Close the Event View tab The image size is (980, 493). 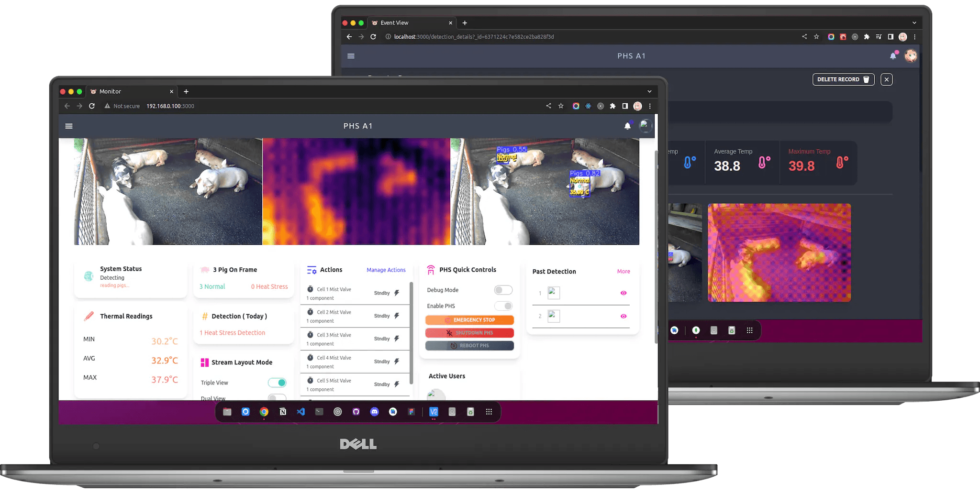click(x=450, y=22)
